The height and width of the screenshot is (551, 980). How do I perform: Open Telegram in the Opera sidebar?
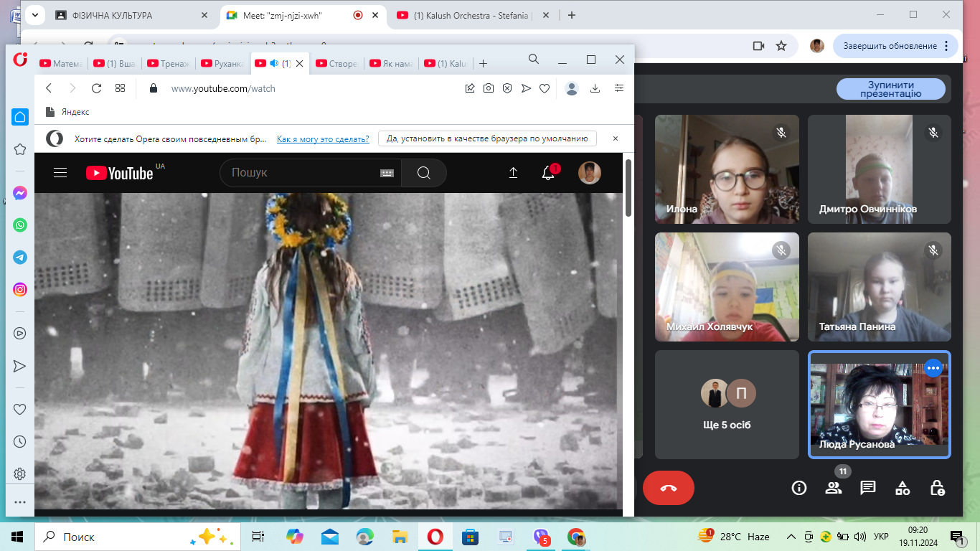pyautogui.click(x=20, y=258)
